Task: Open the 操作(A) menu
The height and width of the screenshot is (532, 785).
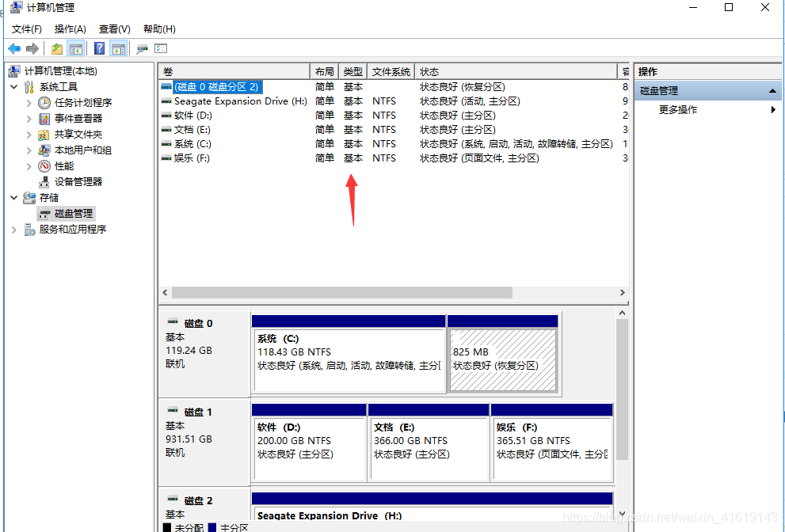Action: pos(70,29)
